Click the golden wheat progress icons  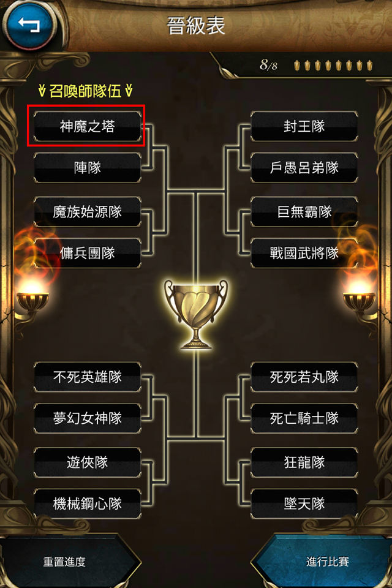333,66
